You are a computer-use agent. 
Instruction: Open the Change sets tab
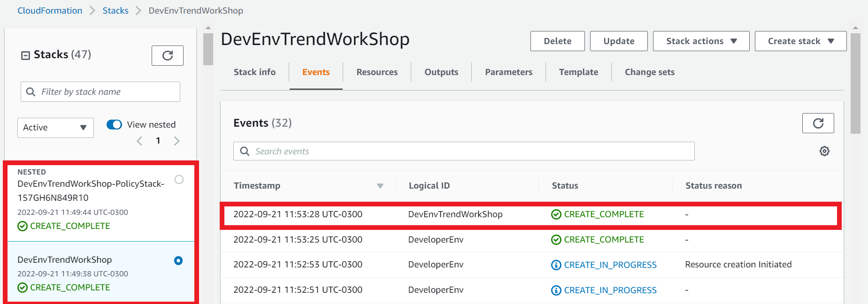pos(650,72)
